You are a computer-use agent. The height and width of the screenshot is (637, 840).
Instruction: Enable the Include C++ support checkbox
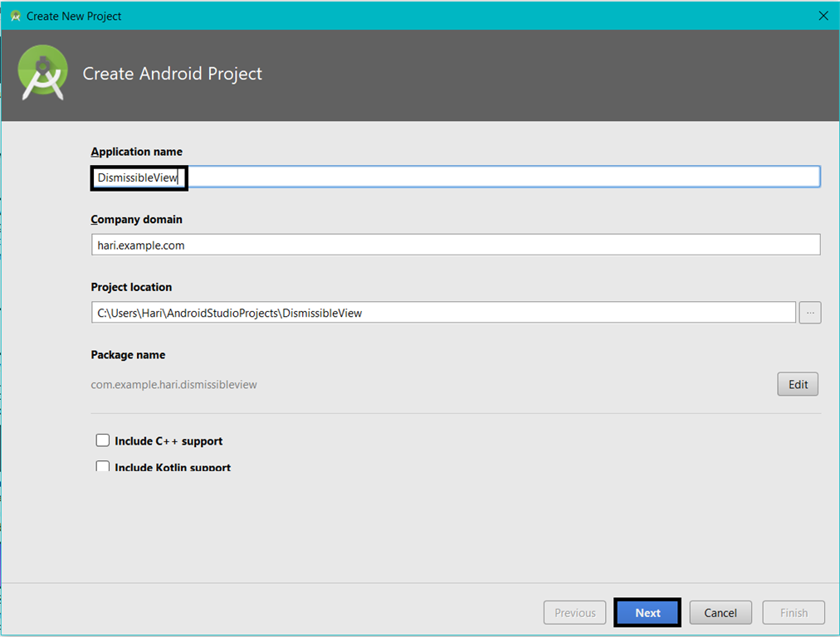click(x=102, y=440)
